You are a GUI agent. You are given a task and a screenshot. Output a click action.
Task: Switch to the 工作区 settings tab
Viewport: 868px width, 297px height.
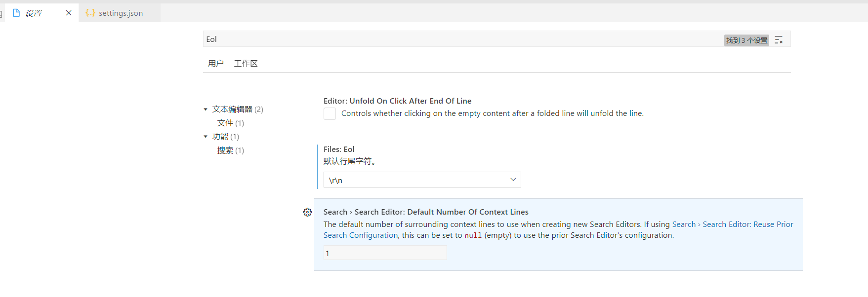pos(246,63)
